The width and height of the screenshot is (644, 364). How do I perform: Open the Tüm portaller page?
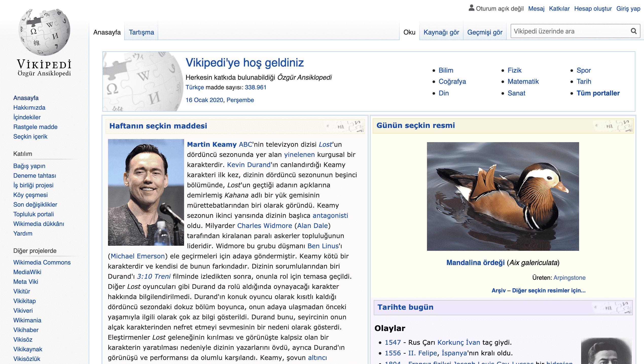pyautogui.click(x=598, y=93)
